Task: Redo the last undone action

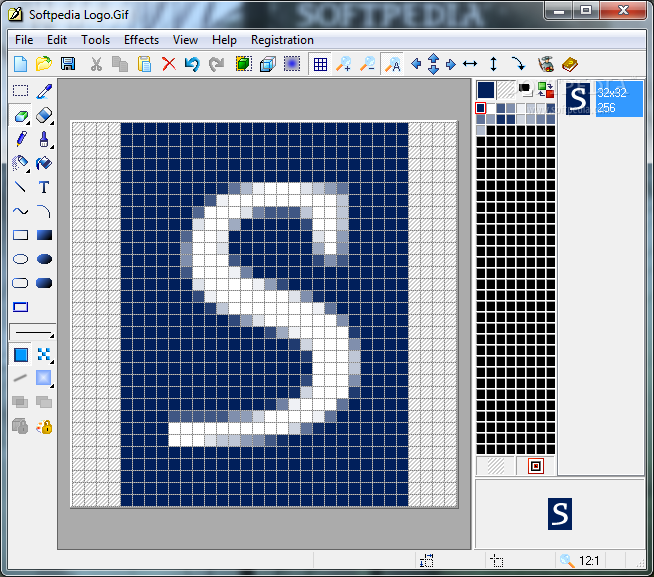Action: [216, 64]
